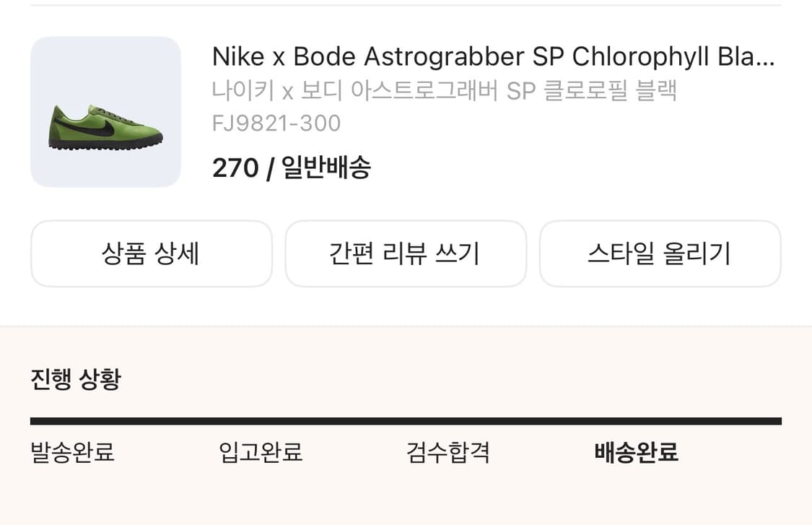The height and width of the screenshot is (525, 812).
Task: Click the rightmost style upload action
Action: [660, 253]
